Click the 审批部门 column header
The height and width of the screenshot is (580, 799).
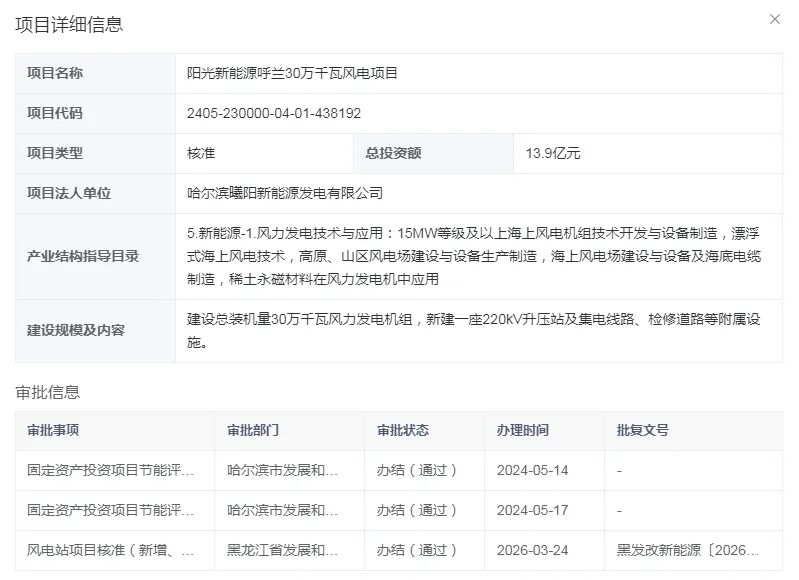[x=253, y=430]
